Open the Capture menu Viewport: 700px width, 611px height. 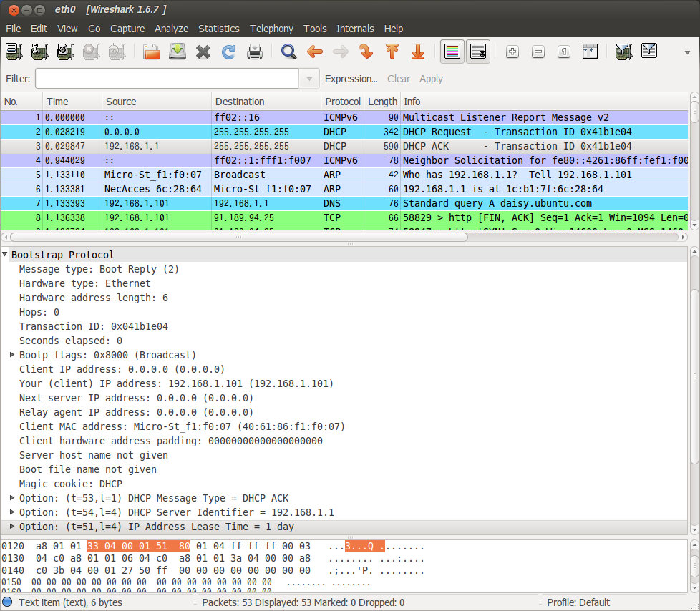coord(127,29)
